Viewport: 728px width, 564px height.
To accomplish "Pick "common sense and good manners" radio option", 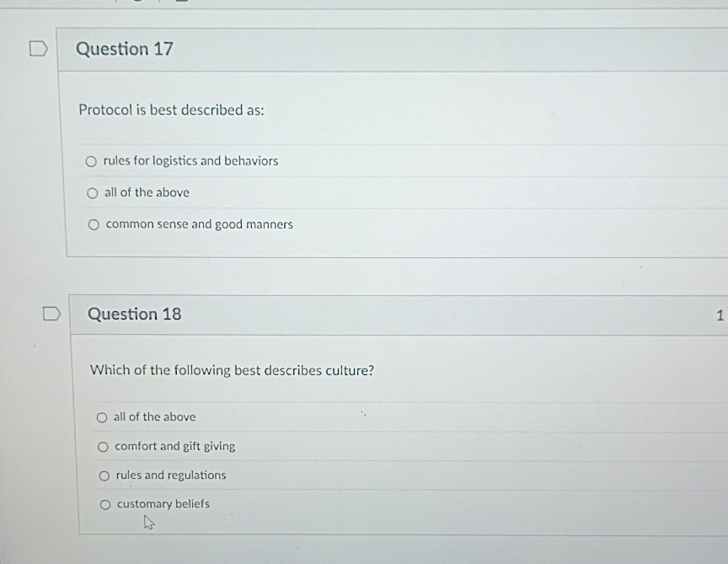I will coord(94,225).
